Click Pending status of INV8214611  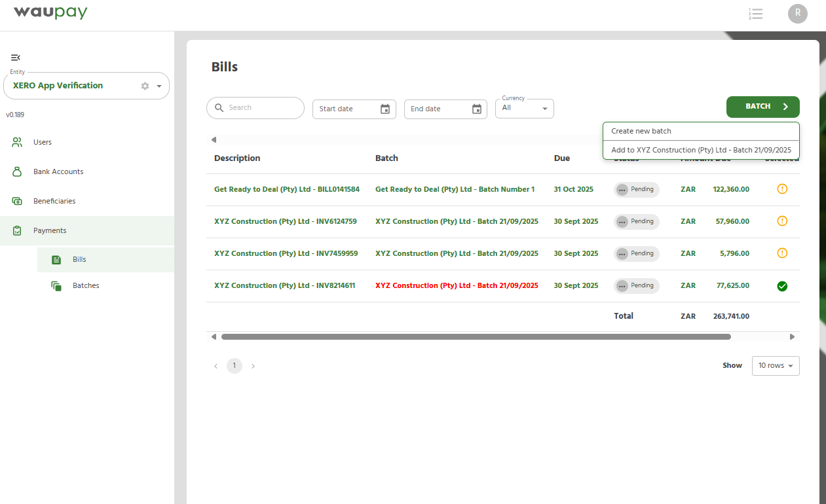pyautogui.click(x=637, y=285)
